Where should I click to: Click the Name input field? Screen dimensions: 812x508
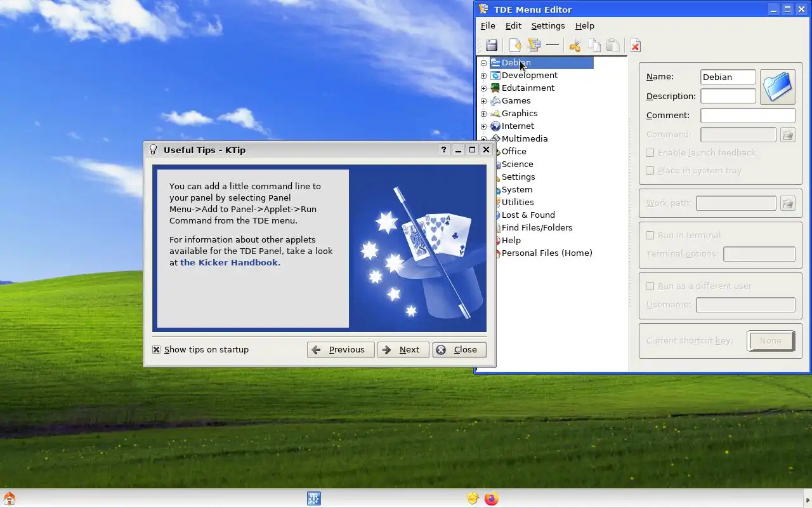point(728,77)
